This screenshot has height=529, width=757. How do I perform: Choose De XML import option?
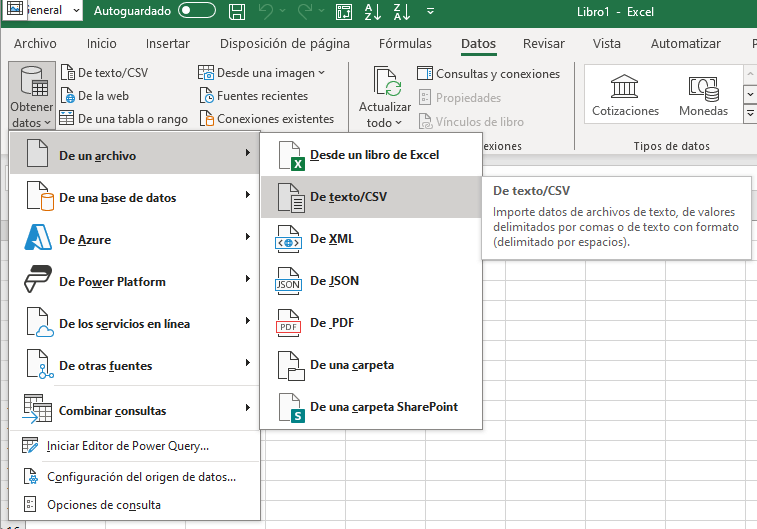coord(331,239)
